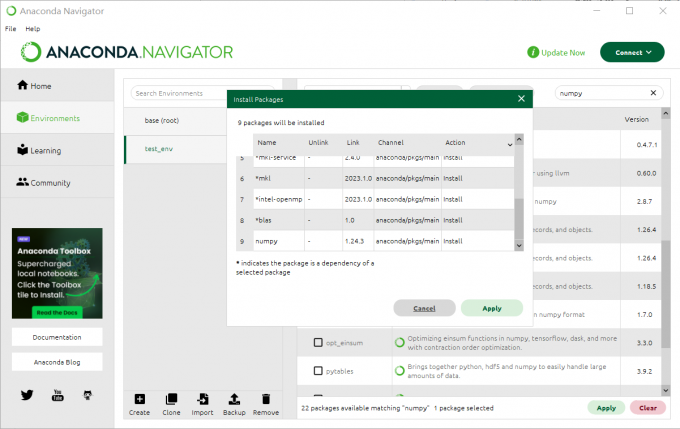
Task: Open the Learning section icon
Action: pos(23,149)
